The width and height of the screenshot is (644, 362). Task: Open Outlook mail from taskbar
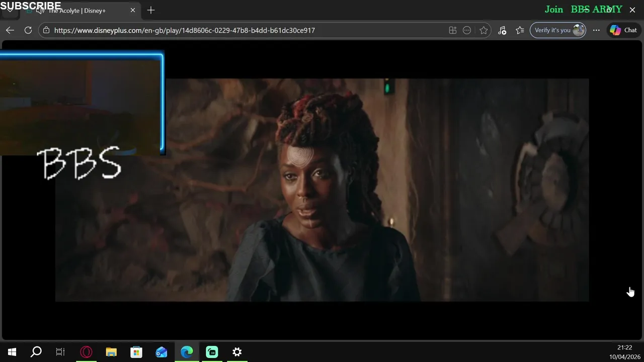coord(162,352)
